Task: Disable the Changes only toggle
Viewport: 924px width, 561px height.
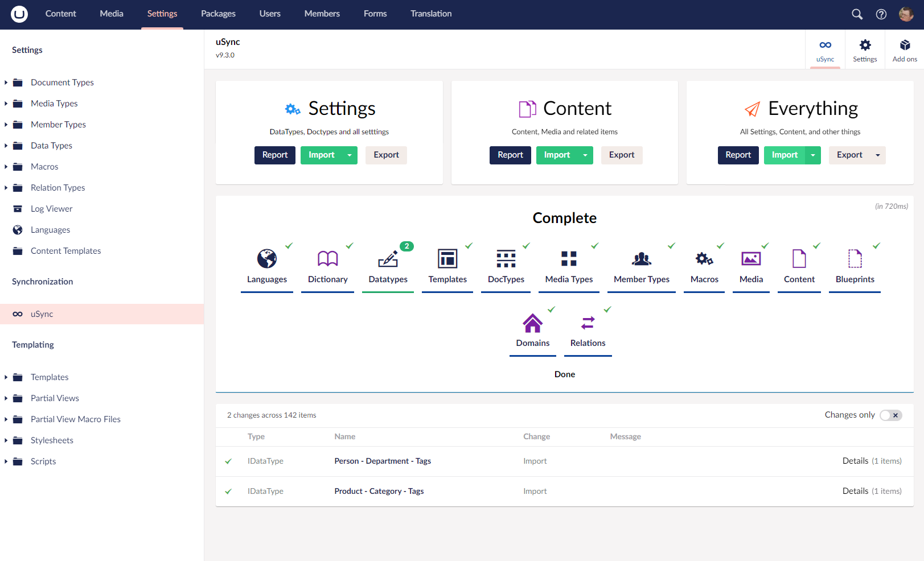Action: [x=890, y=415]
